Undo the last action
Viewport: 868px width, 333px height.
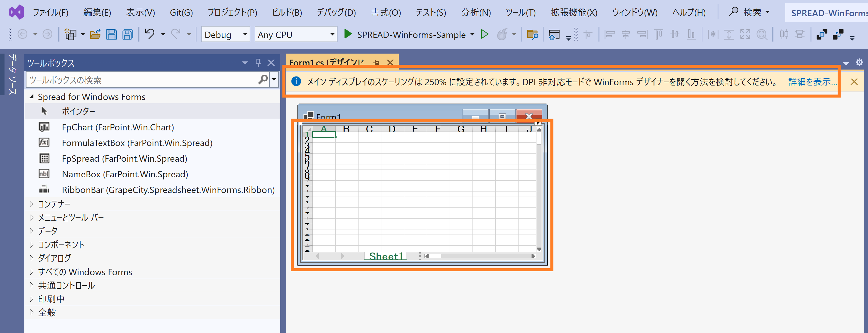(x=149, y=34)
